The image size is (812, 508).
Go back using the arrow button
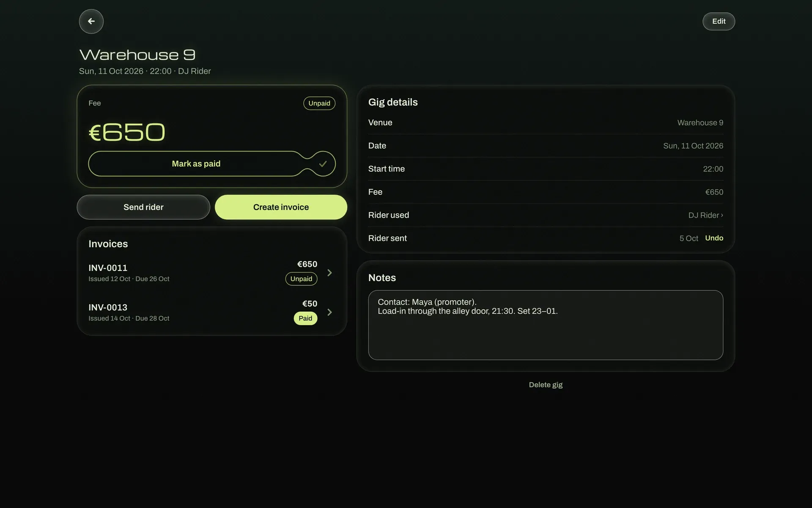click(91, 21)
